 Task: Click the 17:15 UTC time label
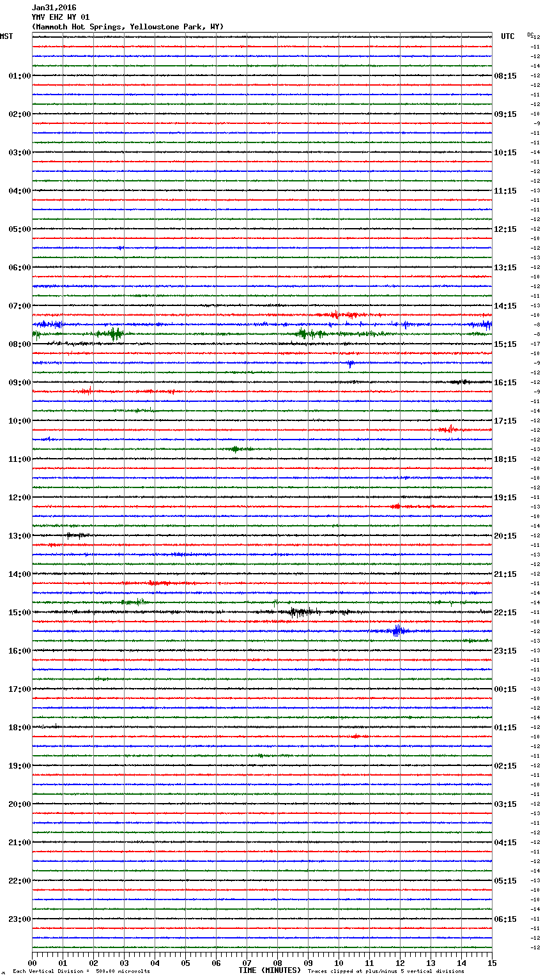pyautogui.click(x=505, y=421)
